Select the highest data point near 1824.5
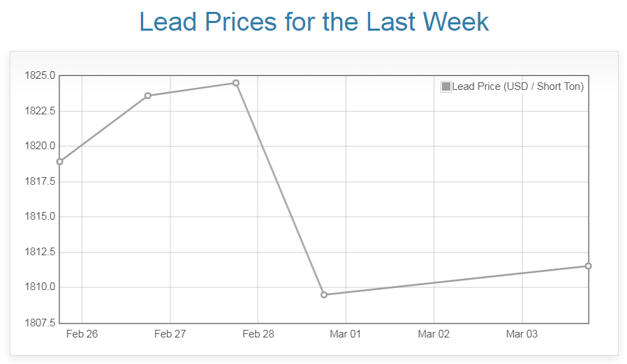Screen dimensions: 627x364 (x=236, y=83)
